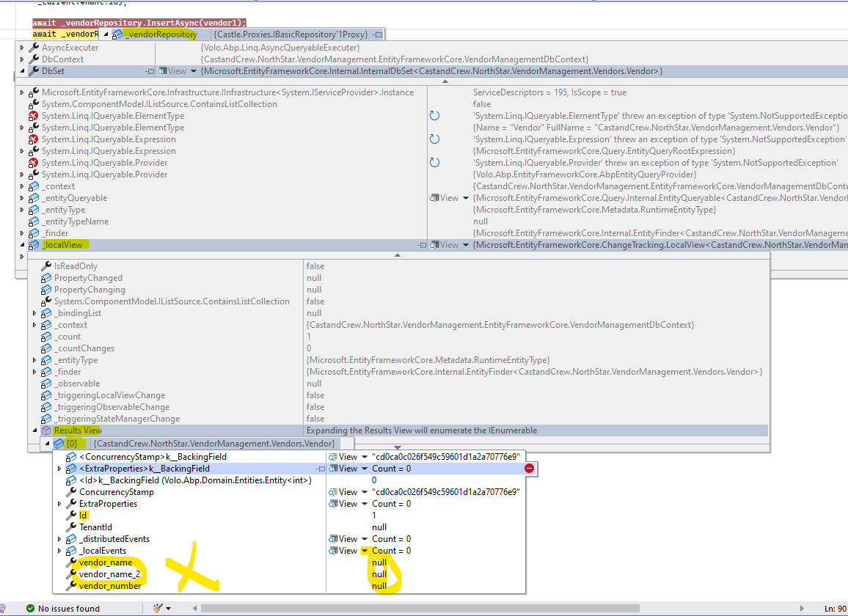Select the vendor_name property row

(106, 562)
